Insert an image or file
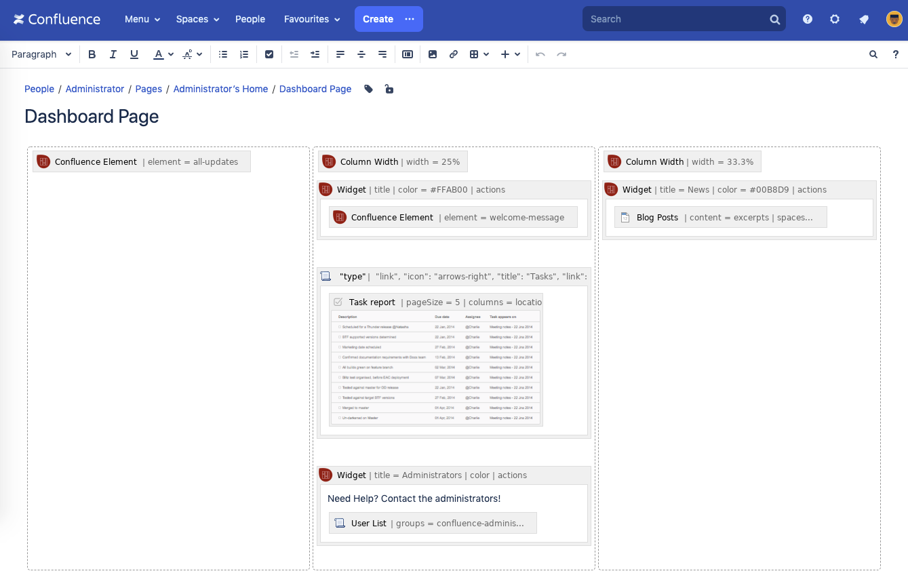 click(x=433, y=54)
